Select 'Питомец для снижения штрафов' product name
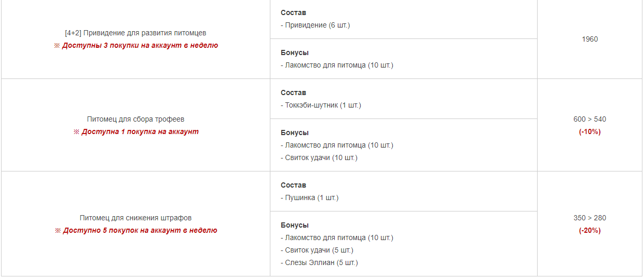The image size is (644, 278). point(135,218)
